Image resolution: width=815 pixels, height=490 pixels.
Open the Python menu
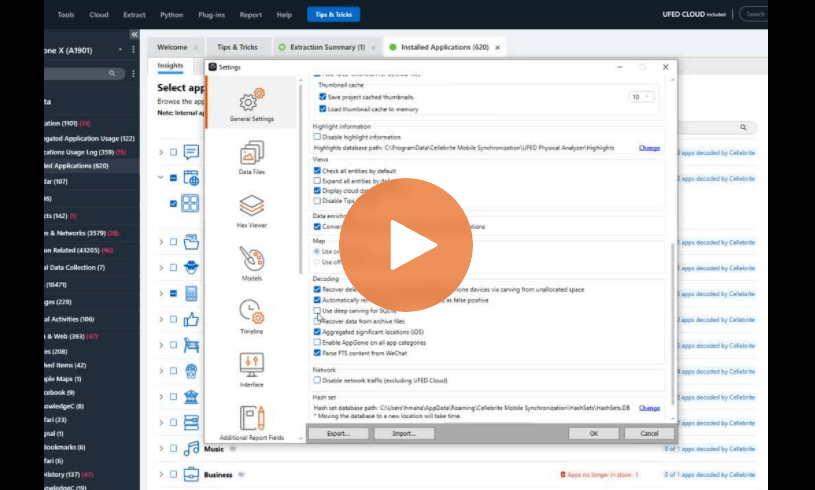pyautogui.click(x=172, y=15)
